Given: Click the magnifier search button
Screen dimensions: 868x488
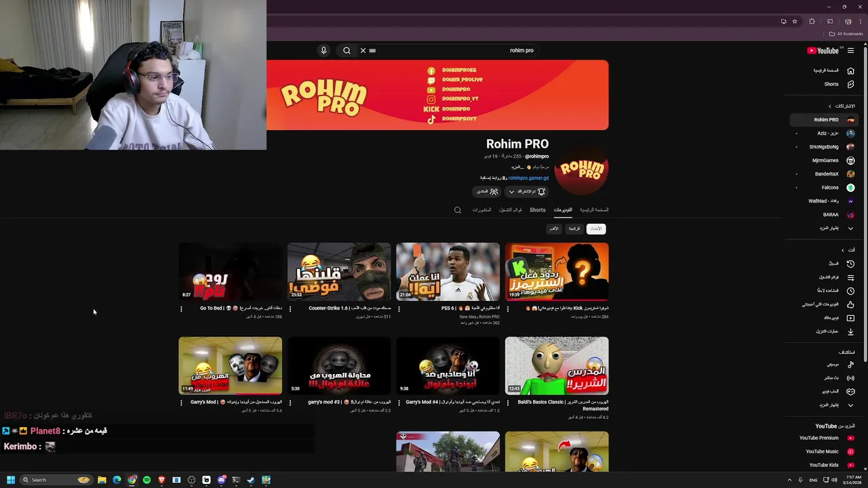Looking at the screenshot, I should tap(347, 50).
